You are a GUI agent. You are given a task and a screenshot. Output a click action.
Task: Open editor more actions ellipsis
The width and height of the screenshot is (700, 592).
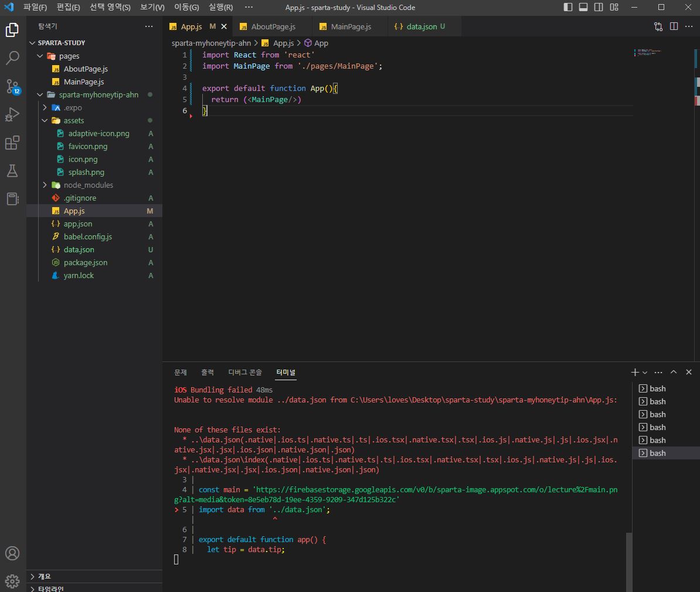coord(689,26)
